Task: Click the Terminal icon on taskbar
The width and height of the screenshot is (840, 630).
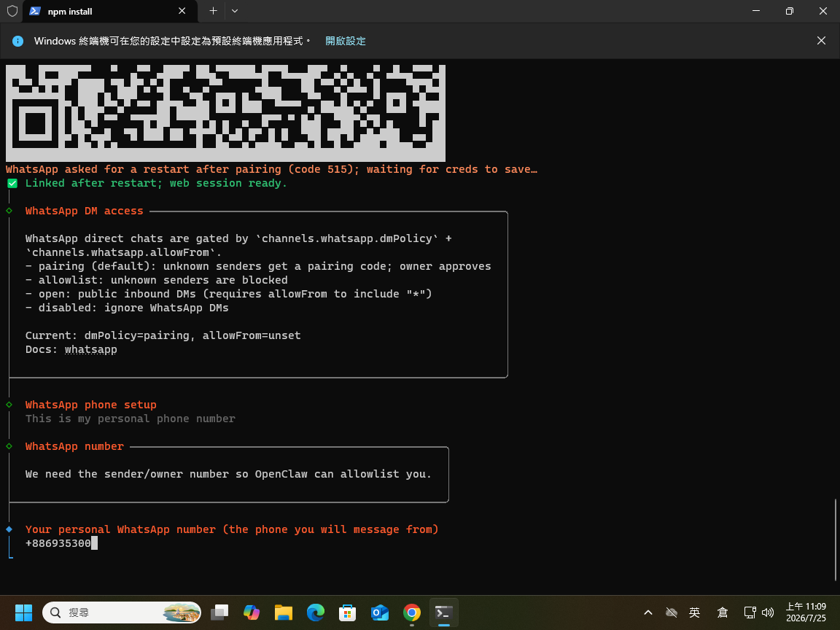Action: pos(444,612)
